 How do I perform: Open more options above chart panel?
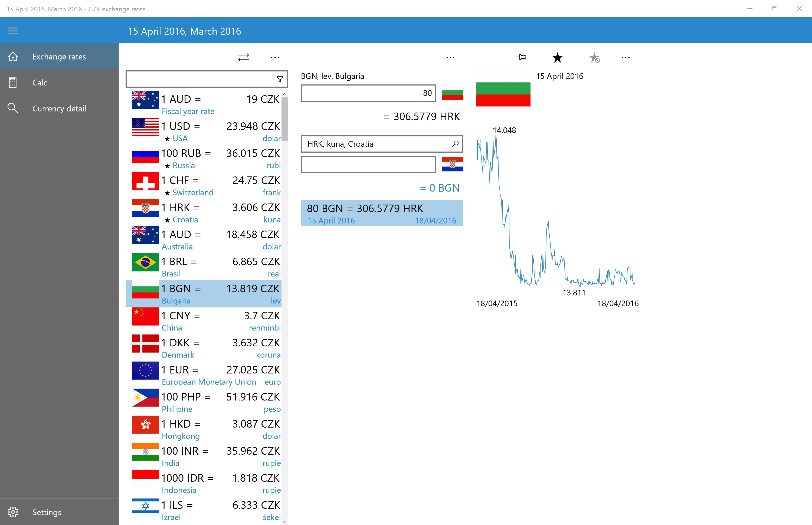626,58
